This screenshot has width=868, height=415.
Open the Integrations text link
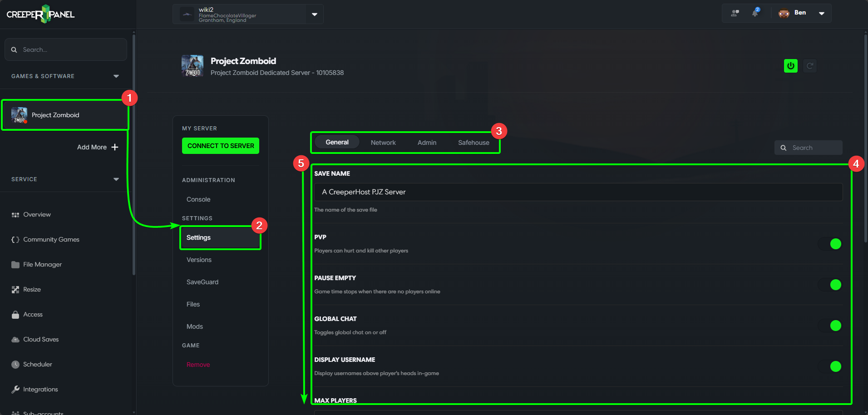point(40,390)
